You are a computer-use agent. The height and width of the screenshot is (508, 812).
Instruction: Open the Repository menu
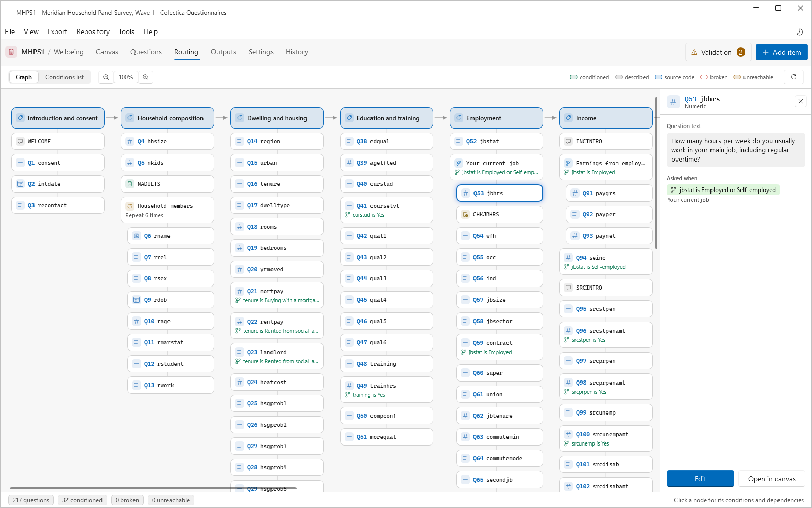(93, 31)
